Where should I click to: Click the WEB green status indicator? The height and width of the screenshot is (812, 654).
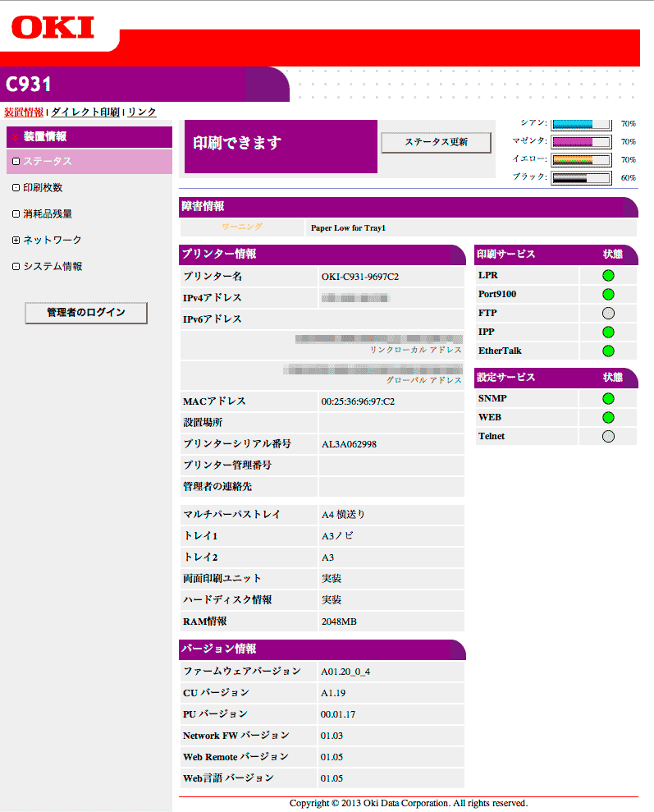[x=609, y=417]
